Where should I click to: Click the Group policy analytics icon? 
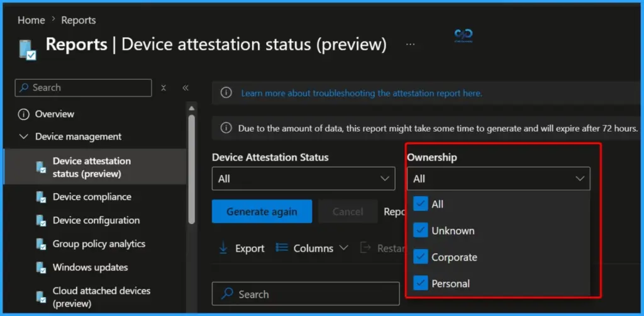pos(41,244)
